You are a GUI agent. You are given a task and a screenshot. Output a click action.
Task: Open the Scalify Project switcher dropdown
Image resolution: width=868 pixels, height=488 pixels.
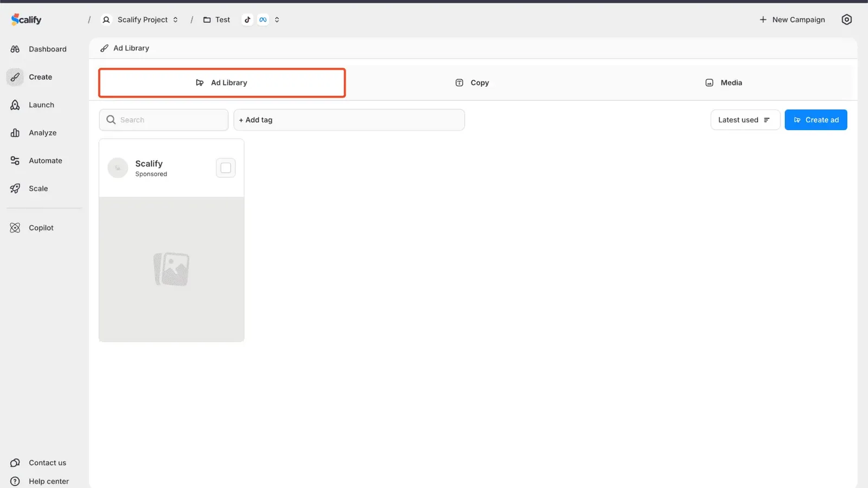click(x=175, y=20)
